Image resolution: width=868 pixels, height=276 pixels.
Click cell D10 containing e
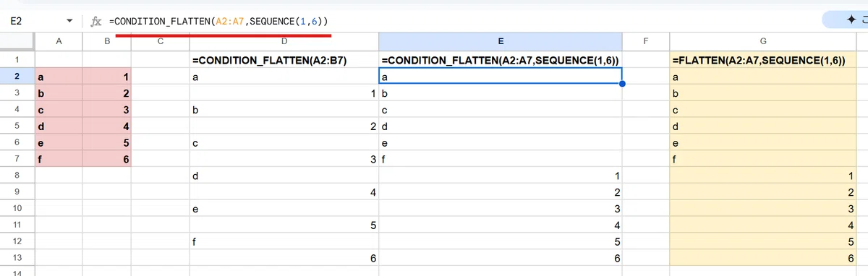pos(284,209)
